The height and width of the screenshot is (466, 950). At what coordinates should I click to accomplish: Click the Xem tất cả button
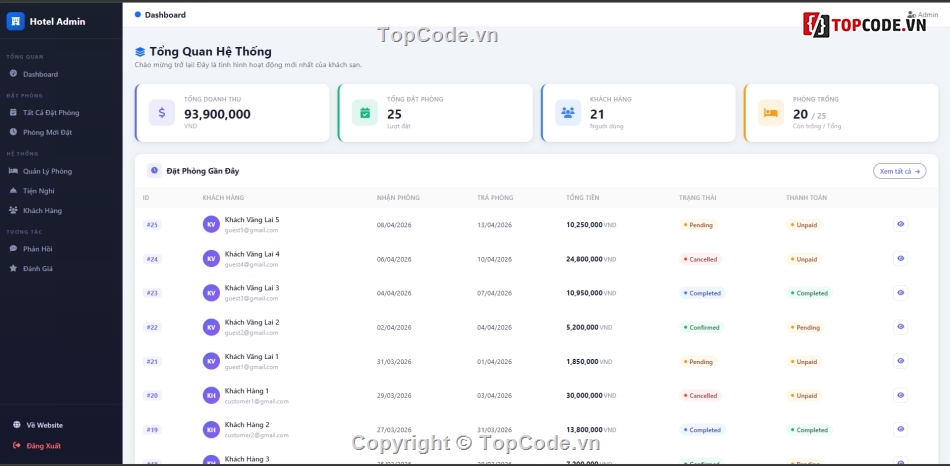coord(900,171)
